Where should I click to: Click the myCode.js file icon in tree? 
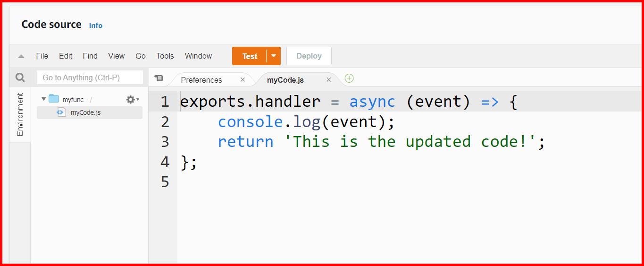(x=61, y=112)
